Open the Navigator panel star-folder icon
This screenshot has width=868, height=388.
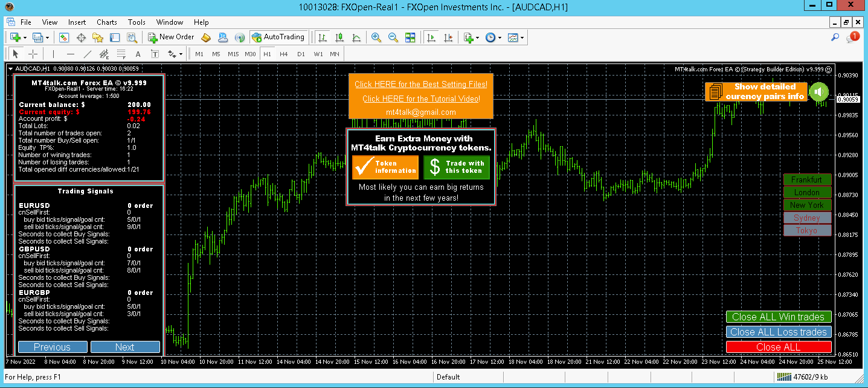pos(98,37)
